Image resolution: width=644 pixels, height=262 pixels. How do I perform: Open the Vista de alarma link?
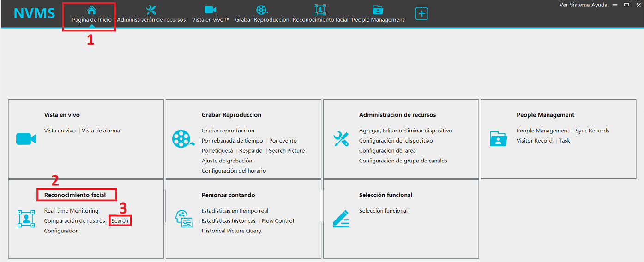[101, 131]
